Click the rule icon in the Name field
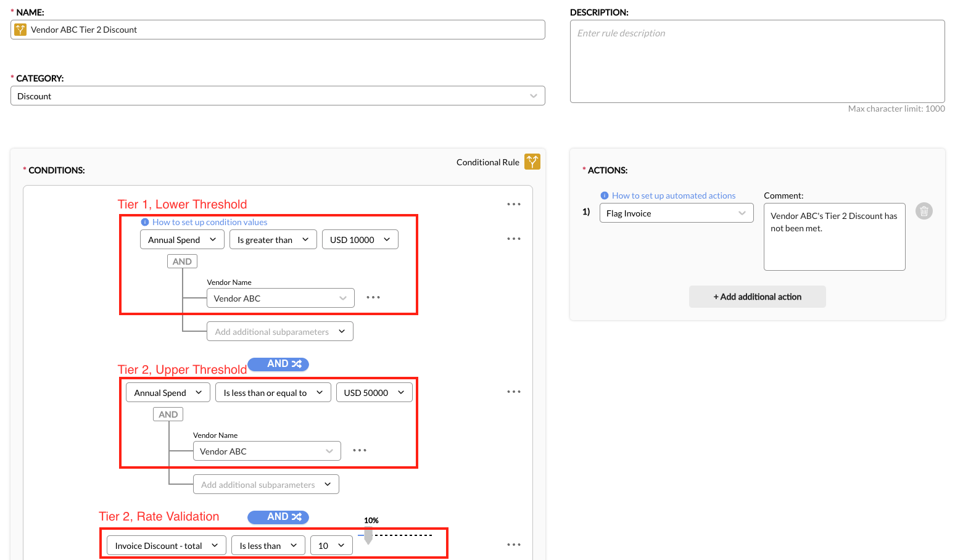Viewport: 955px width, 560px height. click(20, 30)
